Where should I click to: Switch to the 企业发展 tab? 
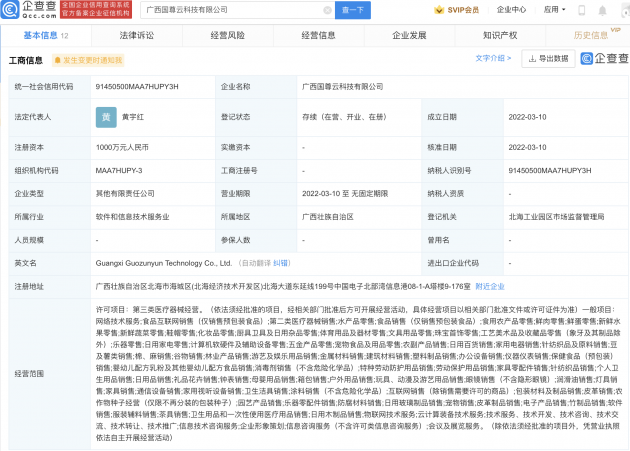click(409, 35)
